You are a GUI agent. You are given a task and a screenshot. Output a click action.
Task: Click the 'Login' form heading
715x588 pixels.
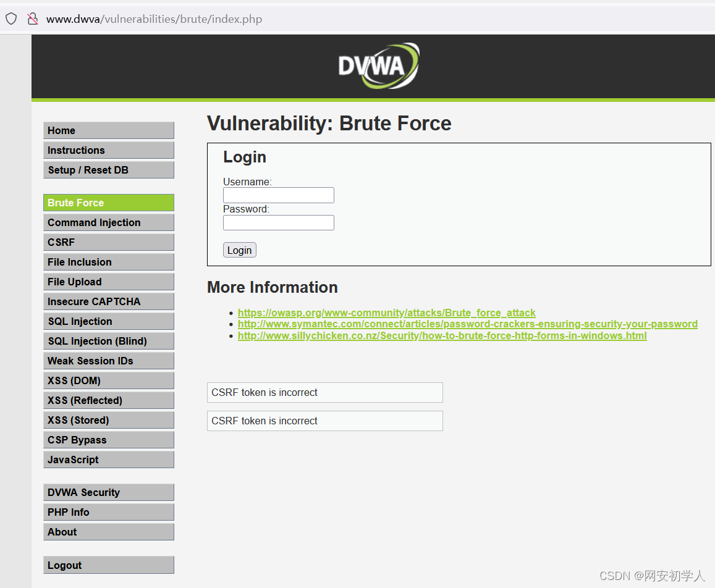click(245, 157)
